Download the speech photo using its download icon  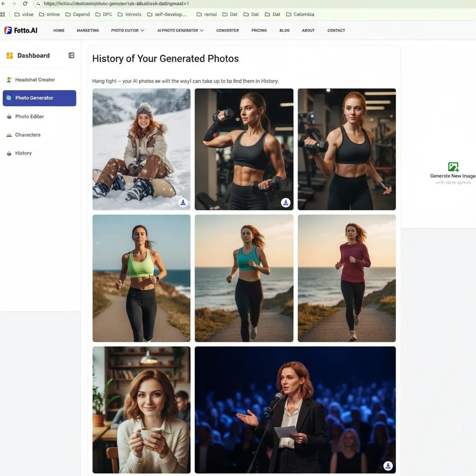[387, 465]
